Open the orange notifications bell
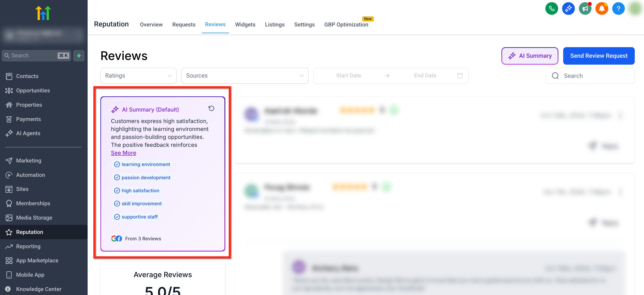The height and width of the screenshot is (295, 644). (601, 9)
